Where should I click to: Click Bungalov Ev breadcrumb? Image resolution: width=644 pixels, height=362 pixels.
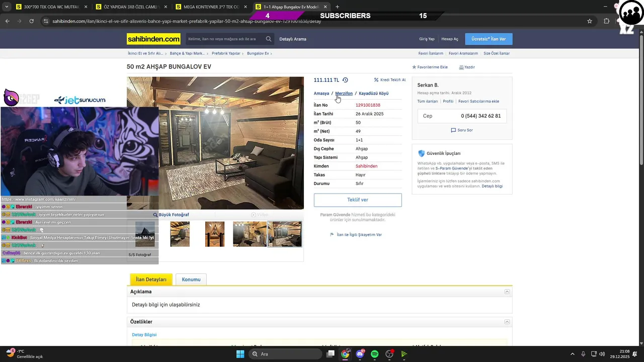(x=258, y=53)
